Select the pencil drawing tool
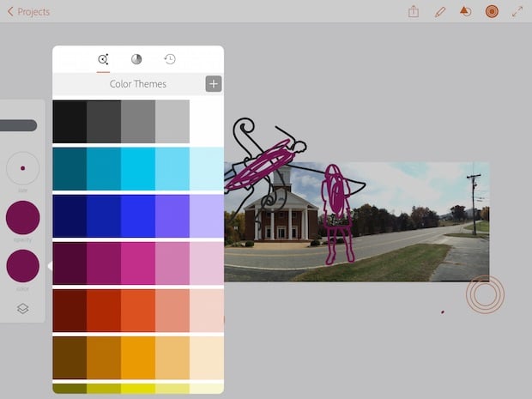This screenshot has height=399, width=532. (439, 12)
